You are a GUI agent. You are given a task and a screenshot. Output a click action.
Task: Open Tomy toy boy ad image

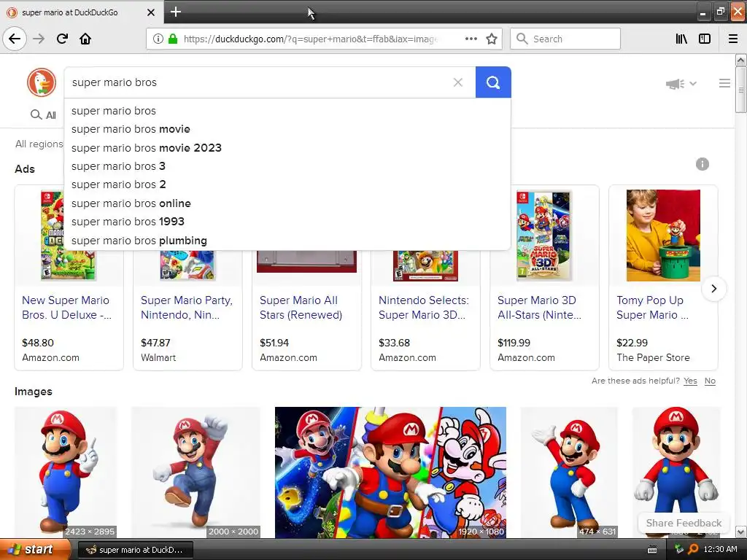point(663,236)
